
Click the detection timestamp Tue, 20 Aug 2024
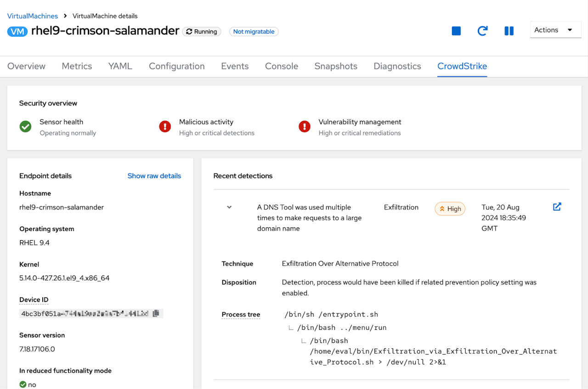click(504, 218)
